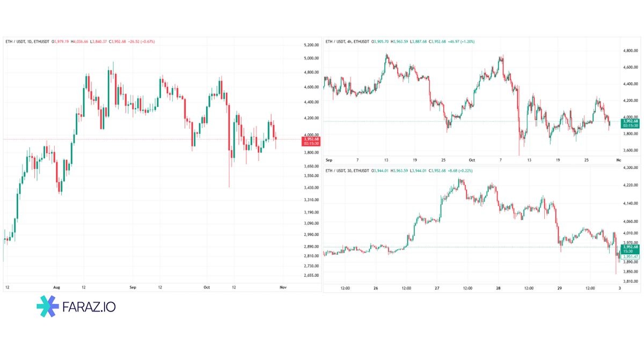
Task: Click the +46.97 (+1.20%) change value
Action: [459, 41]
